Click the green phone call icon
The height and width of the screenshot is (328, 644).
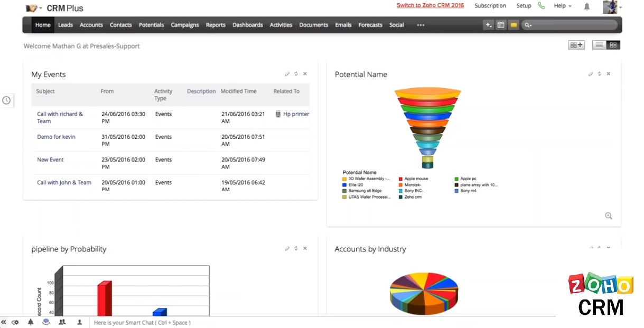(542, 6)
